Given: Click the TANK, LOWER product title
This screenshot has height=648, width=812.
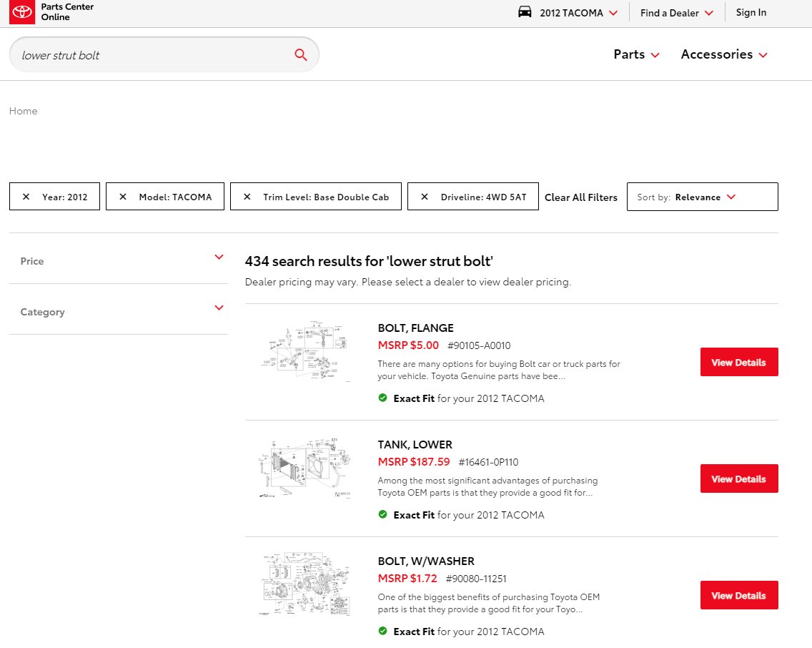Looking at the screenshot, I should point(415,444).
